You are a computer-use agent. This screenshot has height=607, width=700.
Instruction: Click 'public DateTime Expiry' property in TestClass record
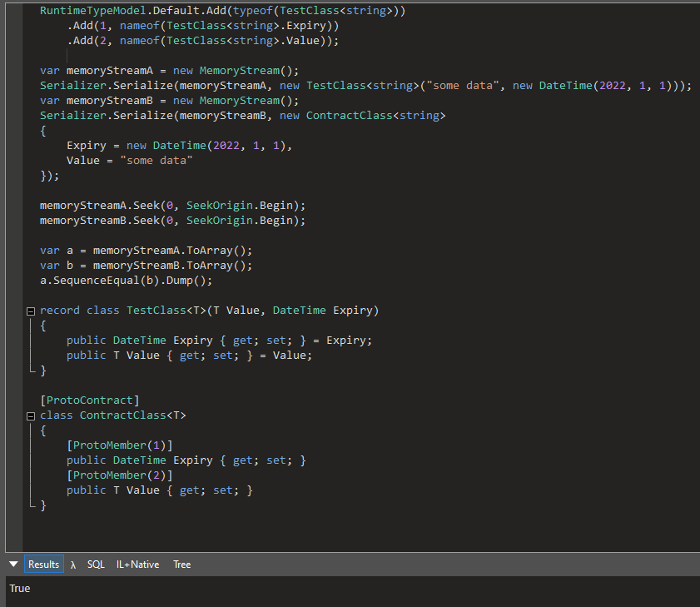click(140, 341)
